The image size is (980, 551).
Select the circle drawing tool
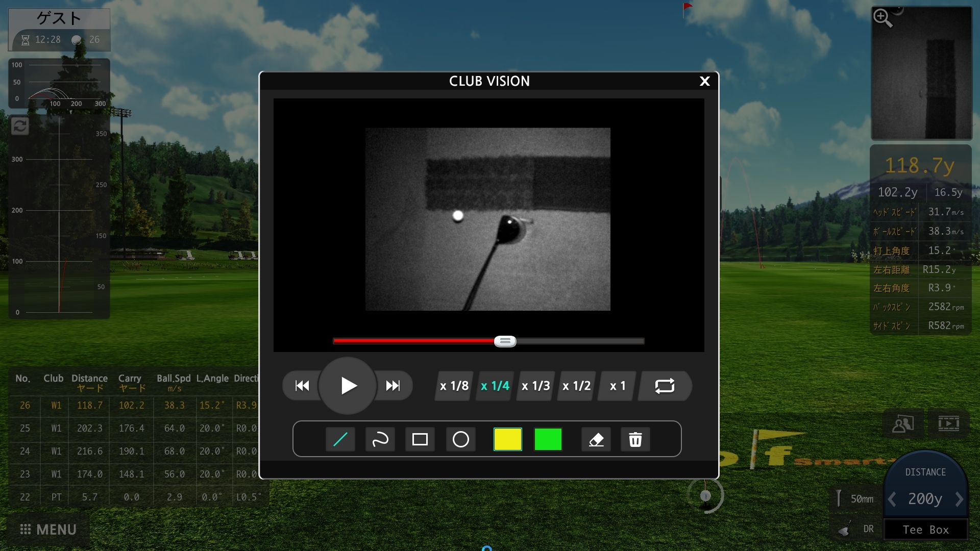(x=461, y=439)
